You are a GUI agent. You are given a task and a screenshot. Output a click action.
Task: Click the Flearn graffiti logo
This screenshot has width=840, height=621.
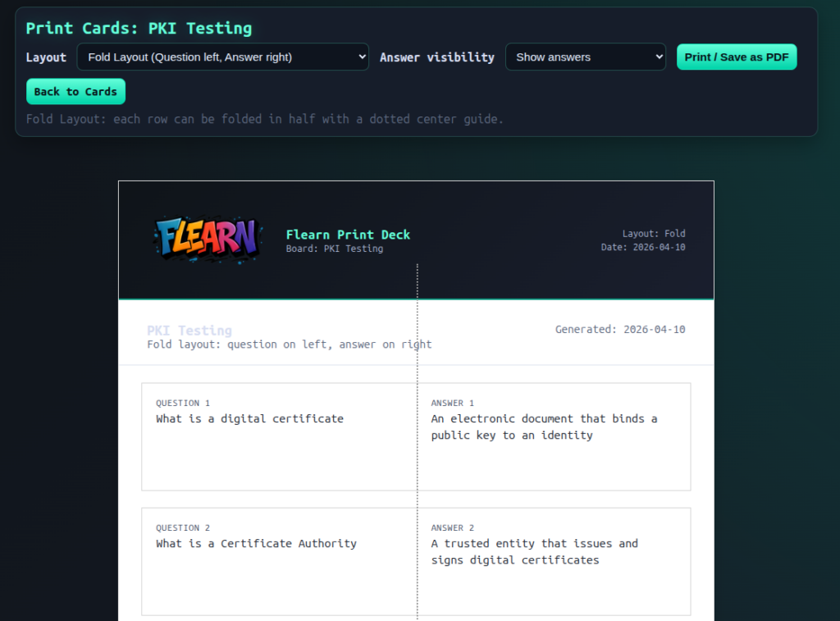click(208, 240)
